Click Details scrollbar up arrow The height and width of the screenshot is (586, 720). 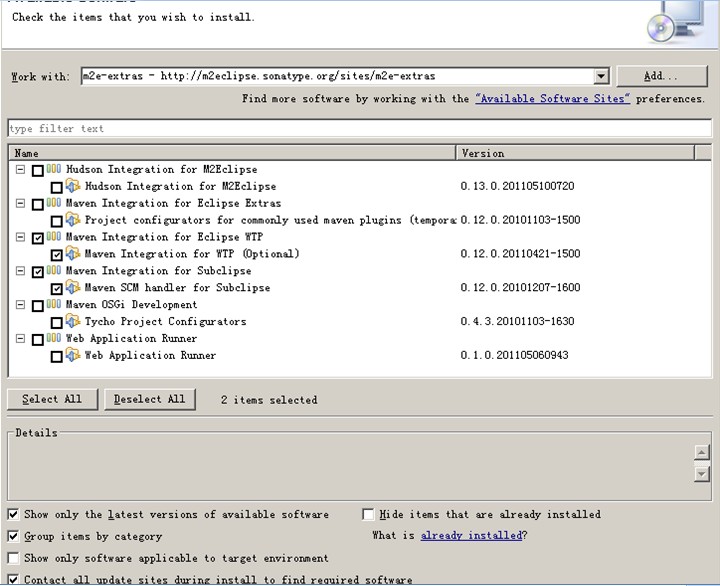[702, 452]
